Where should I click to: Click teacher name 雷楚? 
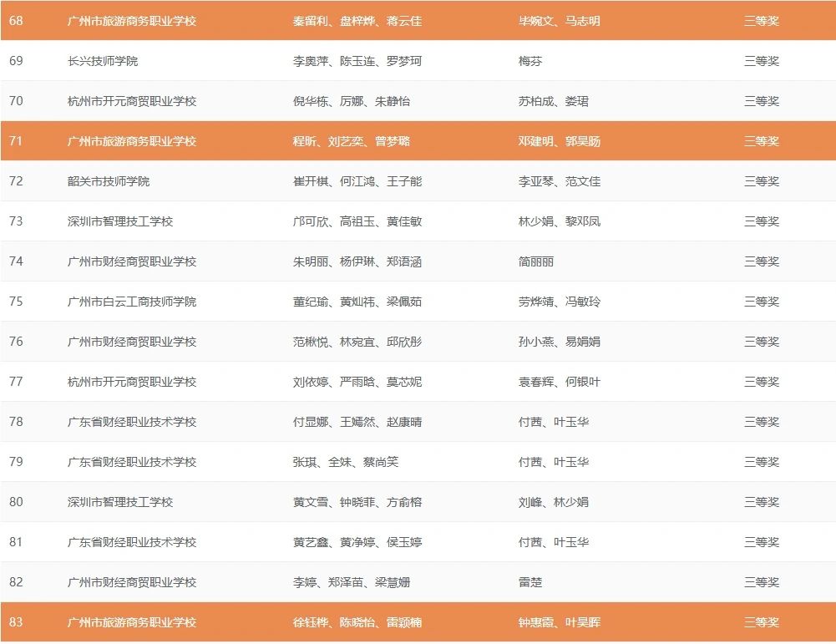coord(530,581)
